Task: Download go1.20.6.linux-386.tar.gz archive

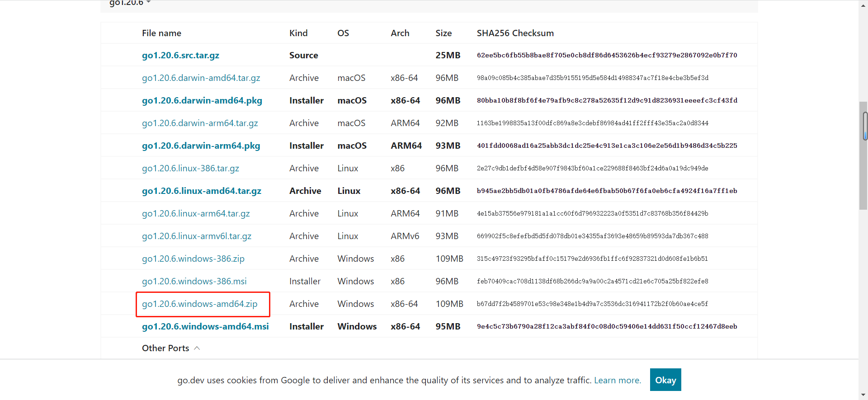Action: point(190,168)
